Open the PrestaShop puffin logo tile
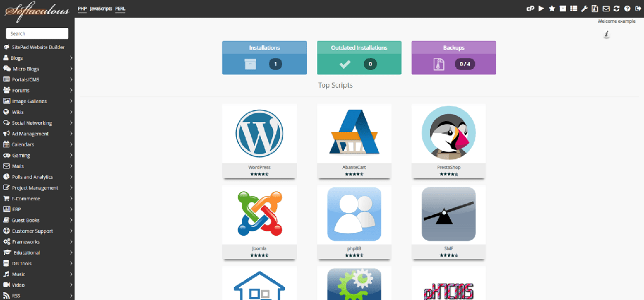This screenshot has height=300, width=644. pyautogui.click(x=449, y=133)
